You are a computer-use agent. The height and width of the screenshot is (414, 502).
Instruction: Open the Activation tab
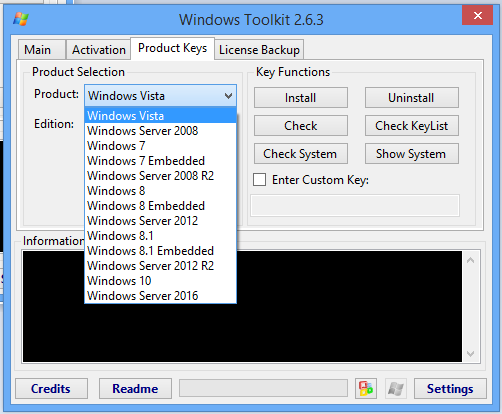98,50
